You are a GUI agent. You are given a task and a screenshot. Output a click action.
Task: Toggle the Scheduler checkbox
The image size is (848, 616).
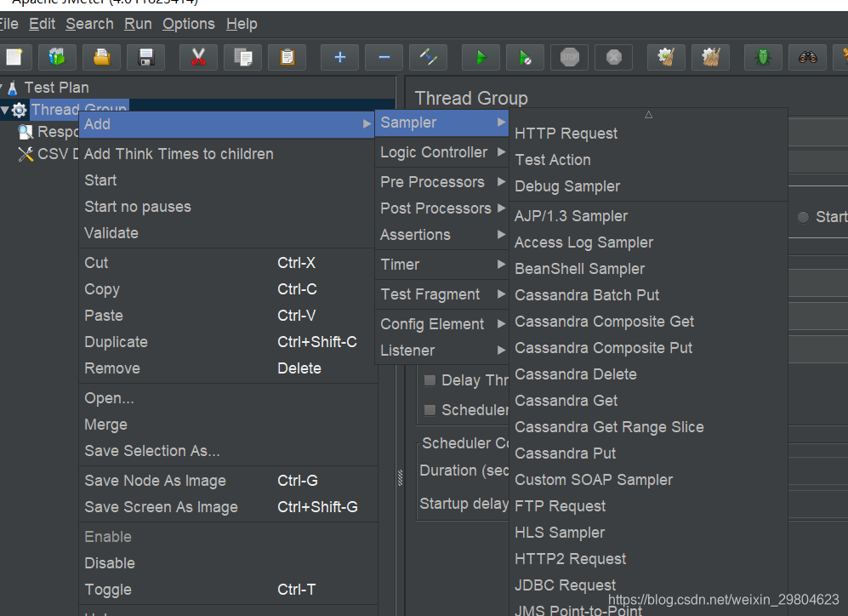click(430, 410)
